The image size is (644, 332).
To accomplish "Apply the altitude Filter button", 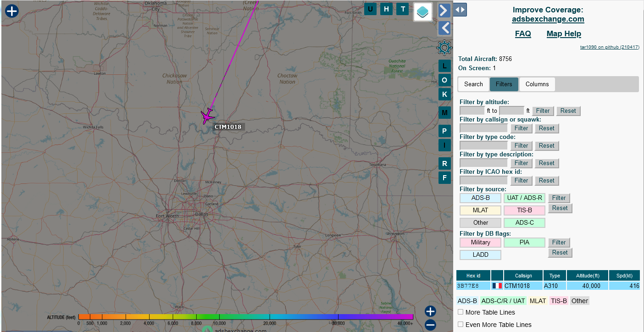I will (x=543, y=111).
